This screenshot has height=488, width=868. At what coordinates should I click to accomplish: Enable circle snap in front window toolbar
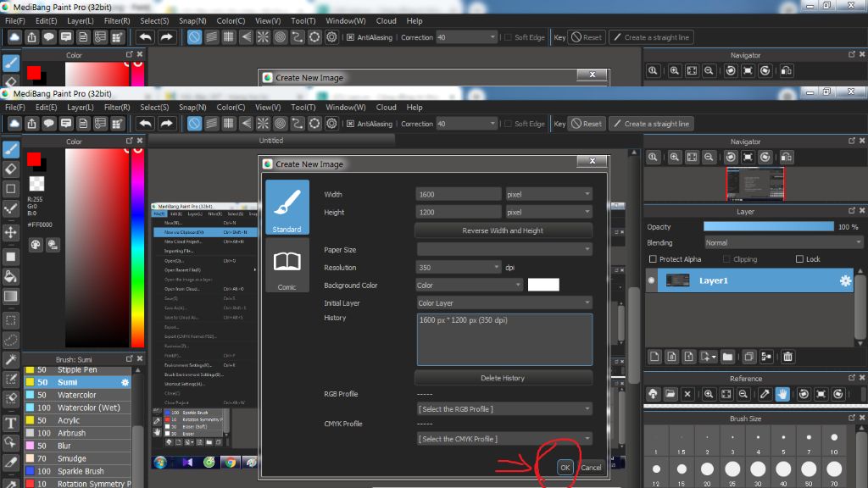[x=280, y=124]
